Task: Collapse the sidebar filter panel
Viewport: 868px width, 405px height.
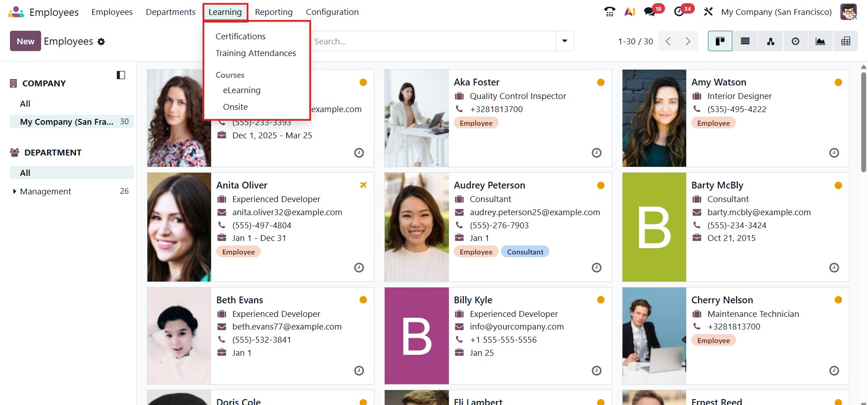Action: coord(121,75)
